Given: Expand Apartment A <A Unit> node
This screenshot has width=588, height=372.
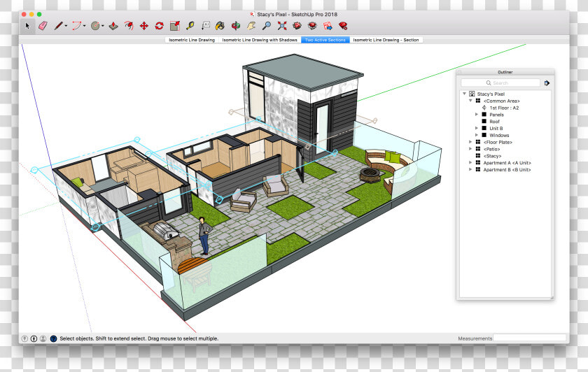Looking at the screenshot, I should click(x=470, y=163).
